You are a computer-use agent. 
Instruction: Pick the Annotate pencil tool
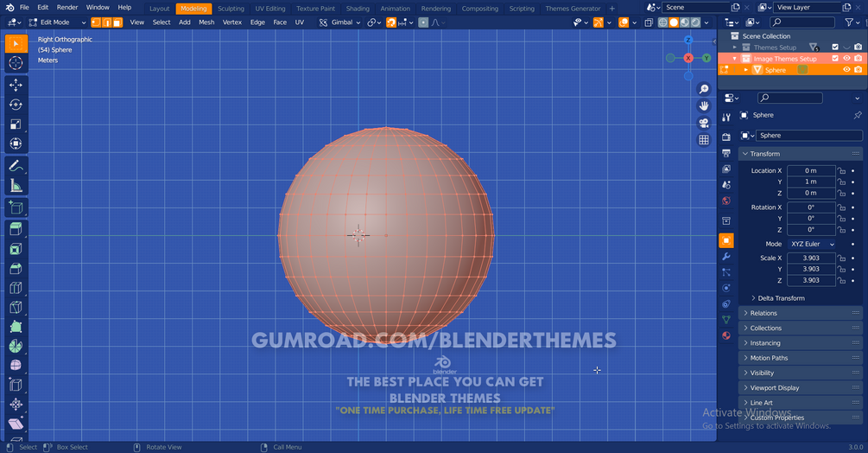[x=16, y=166]
